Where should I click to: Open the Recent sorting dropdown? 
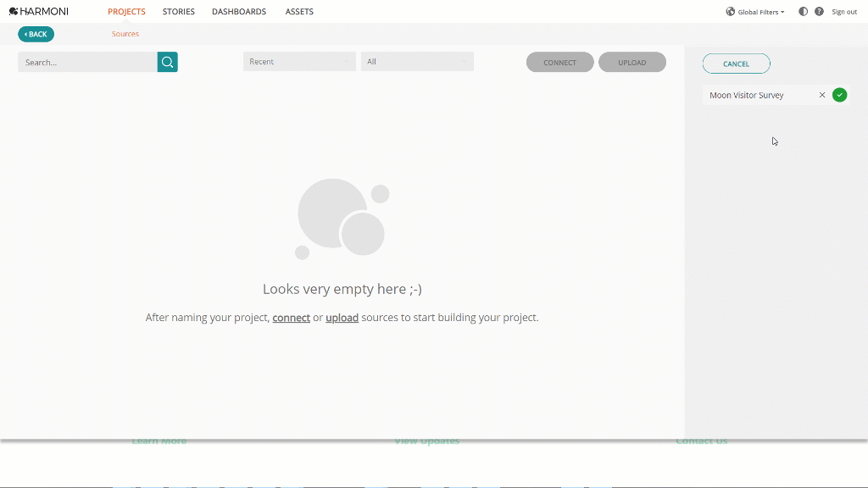tap(299, 61)
